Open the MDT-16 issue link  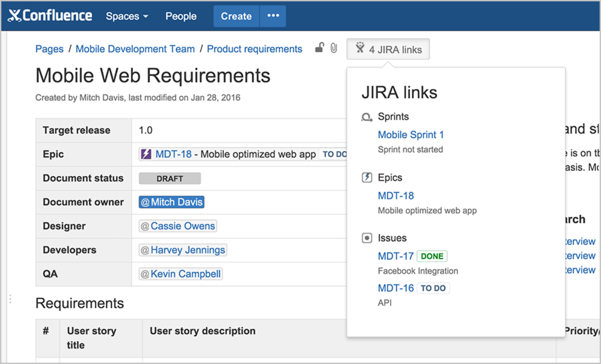[396, 288]
